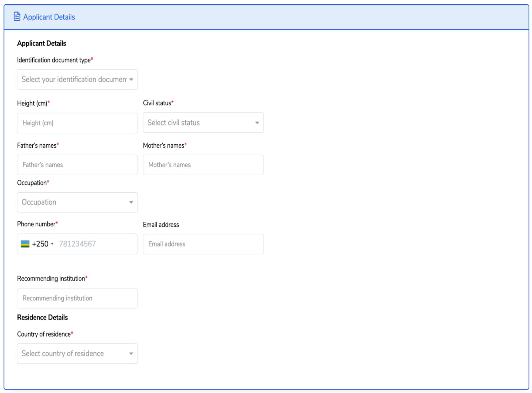Screen dimensions: 532x393
Task: Click the Applicant Details header title
Action: click(x=49, y=17)
